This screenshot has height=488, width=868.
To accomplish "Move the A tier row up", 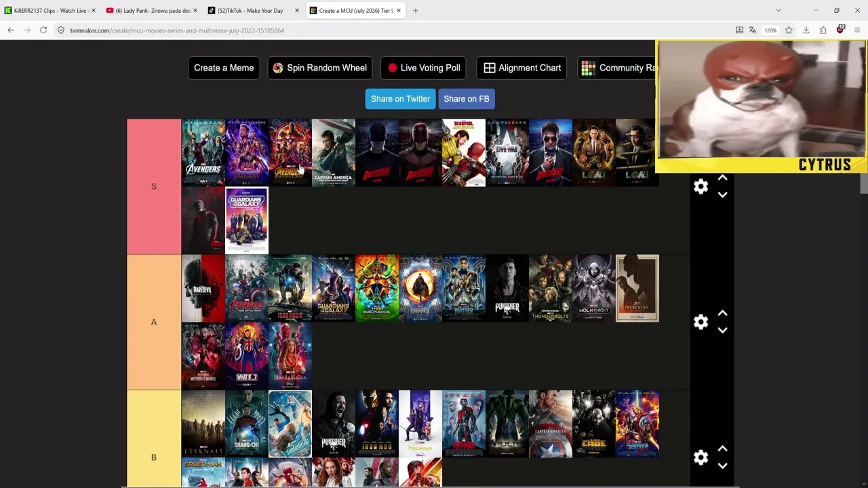I will click(722, 313).
